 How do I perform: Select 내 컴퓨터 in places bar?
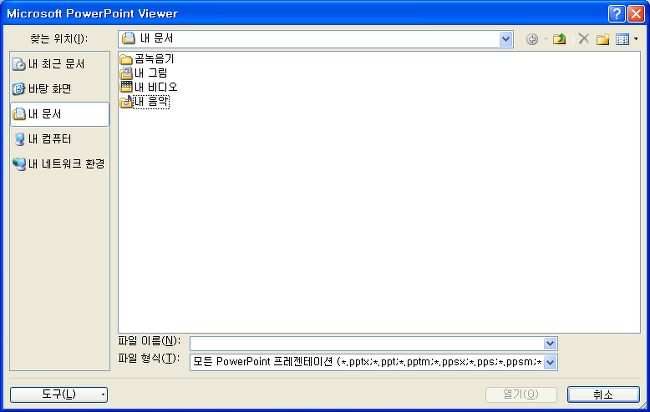pyautogui.click(x=60, y=139)
